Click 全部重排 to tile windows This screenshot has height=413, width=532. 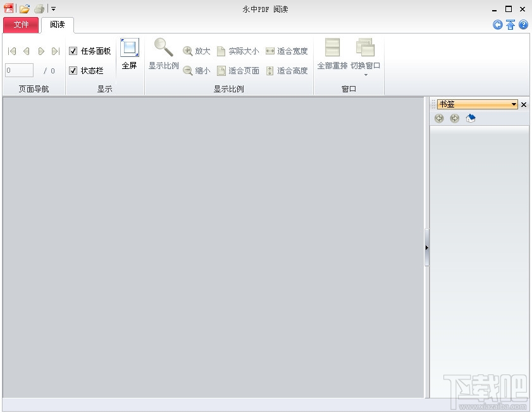pyautogui.click(x=331, y=56)
